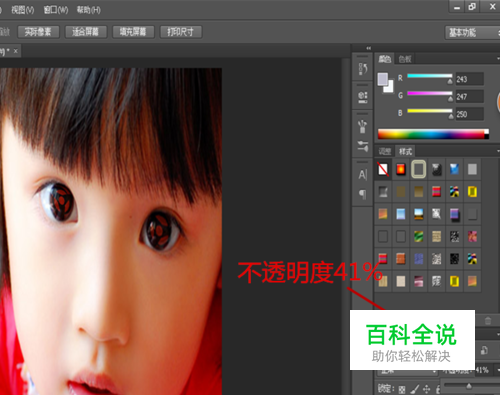Click the 打印尺寸 button
The width and height of the screenshot is (500, 395).
(x=180, y=32)
